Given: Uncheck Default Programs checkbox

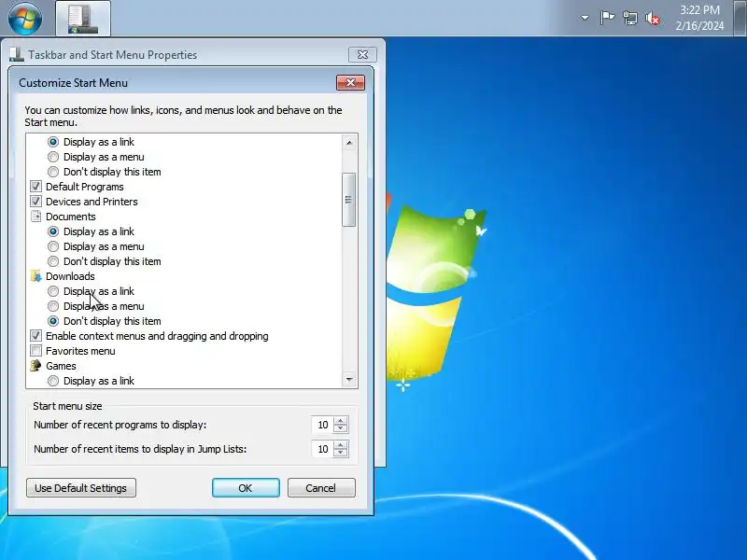Looking at the screenshot, I should click(x=35, y=186).
